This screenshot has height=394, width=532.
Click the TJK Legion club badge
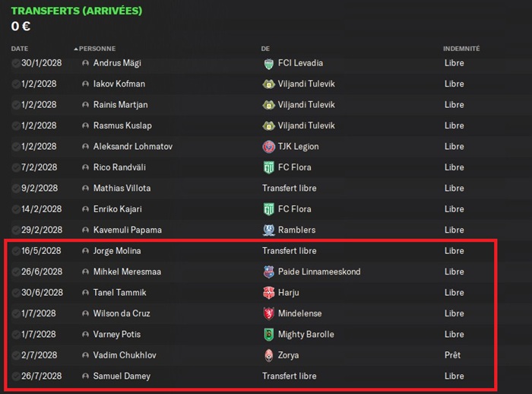point(268,147)
